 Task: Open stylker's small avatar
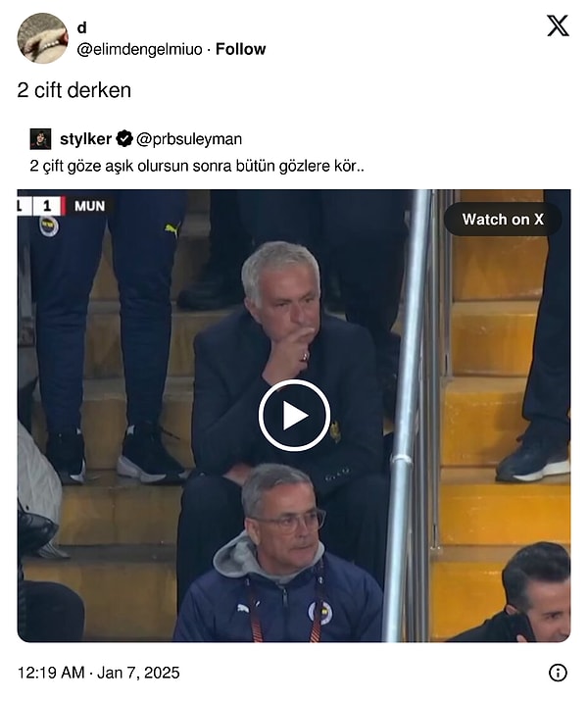pyautogui.click(x=41, y=139)
